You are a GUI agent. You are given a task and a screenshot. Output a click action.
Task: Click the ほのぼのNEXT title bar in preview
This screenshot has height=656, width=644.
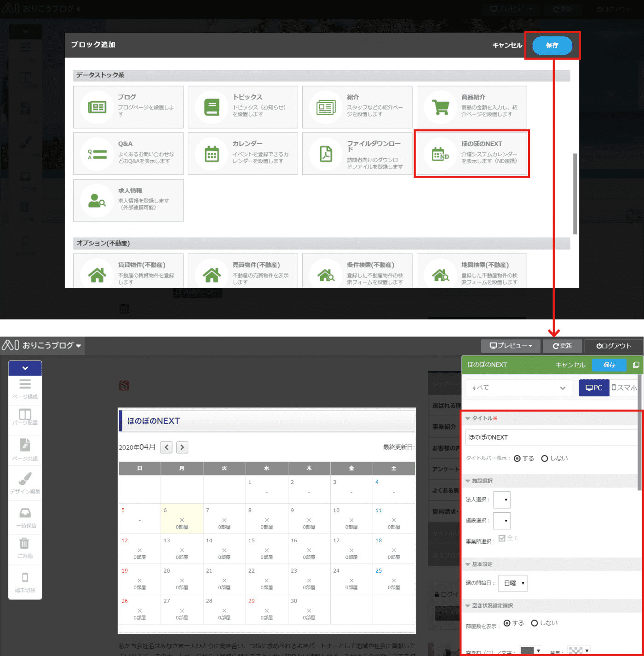click(267, 421)
